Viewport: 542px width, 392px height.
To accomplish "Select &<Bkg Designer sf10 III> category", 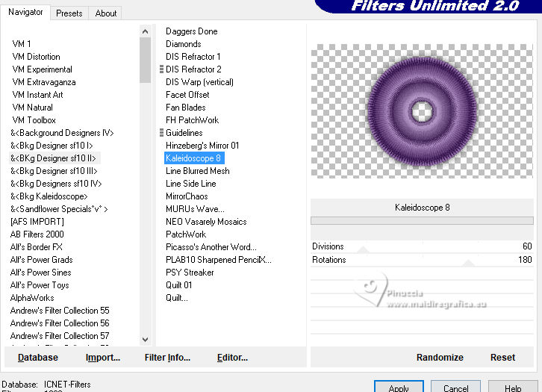I will pyautogui.click(x=54, y=171).
